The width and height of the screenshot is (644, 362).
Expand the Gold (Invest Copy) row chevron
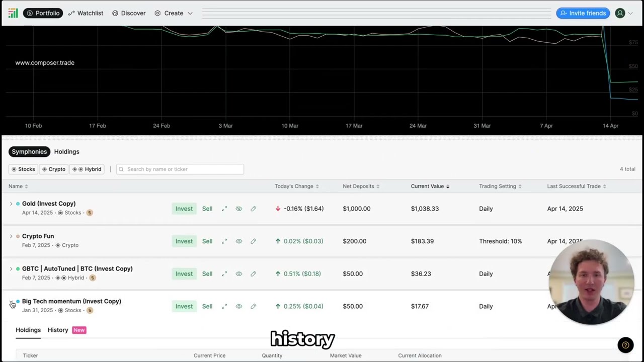[11, 204]
